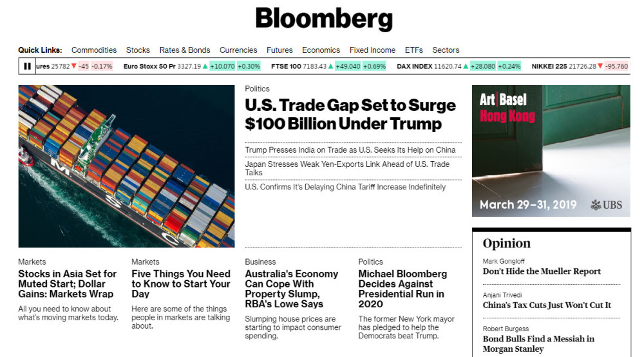Viewport: 644px width, 357px height.
Task: Open the Commodities quick link
Action: tap(94, 50)
